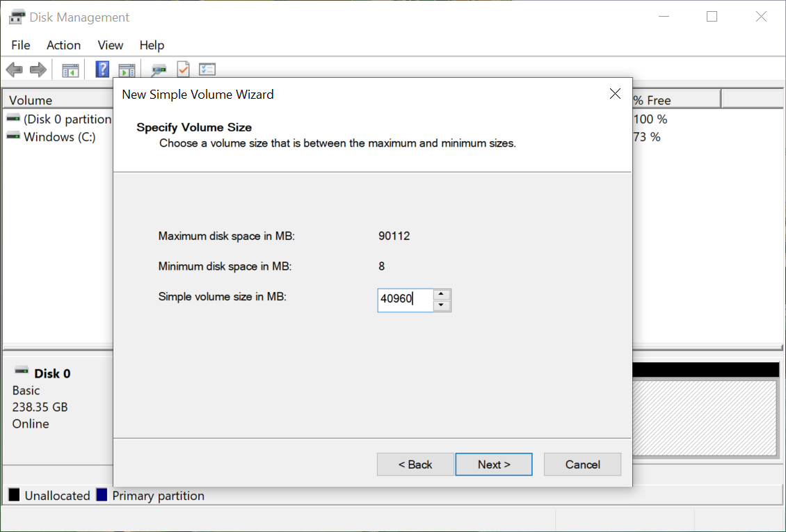The image size is (786, 532).
Task: Select the '(Disk 0 partition' volume row
Action: point(67,119)
